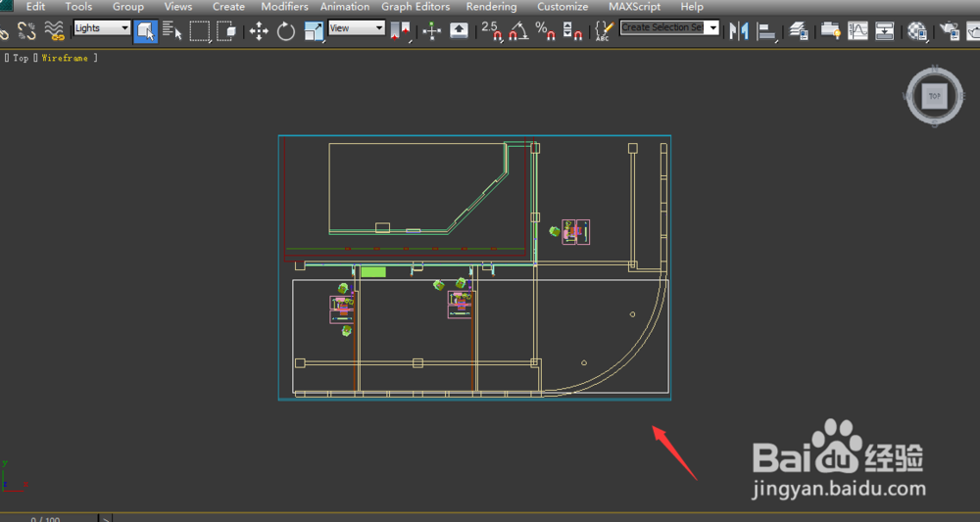Toggle Keyboard Shortcut Override
The height and width of the screenshot is (522, 980).
pyautogui.click(x=459, y=30)
